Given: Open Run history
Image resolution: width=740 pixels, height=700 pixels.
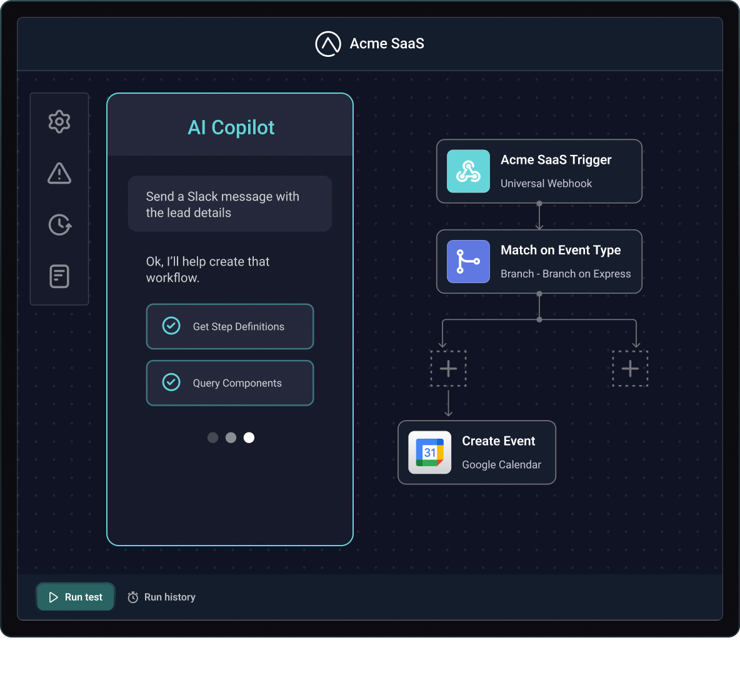Looking at the screenshot, I should point(161,597).
